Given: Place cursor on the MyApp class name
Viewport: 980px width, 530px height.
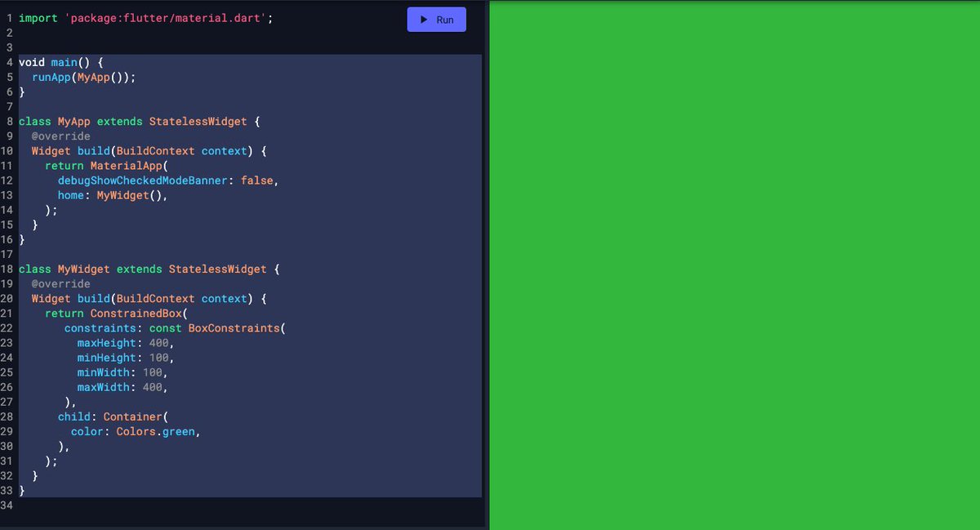Looking at the screenshot, I should pyautogui.click(x=70, y=121).
